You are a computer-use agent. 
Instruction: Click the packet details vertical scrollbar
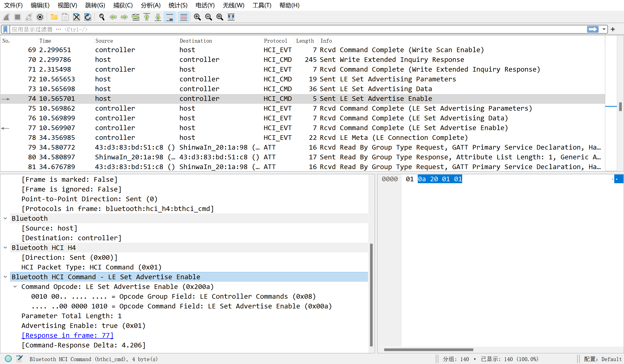click(371, 295)
